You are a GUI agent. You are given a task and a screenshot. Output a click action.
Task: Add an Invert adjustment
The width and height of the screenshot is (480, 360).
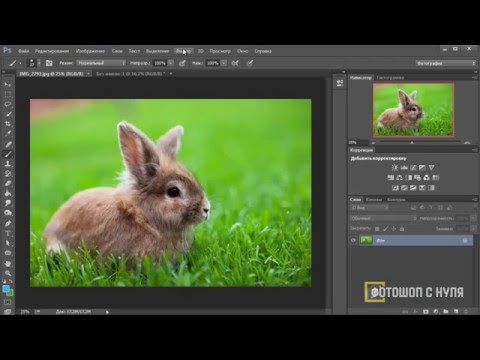[x=395, y=188]
